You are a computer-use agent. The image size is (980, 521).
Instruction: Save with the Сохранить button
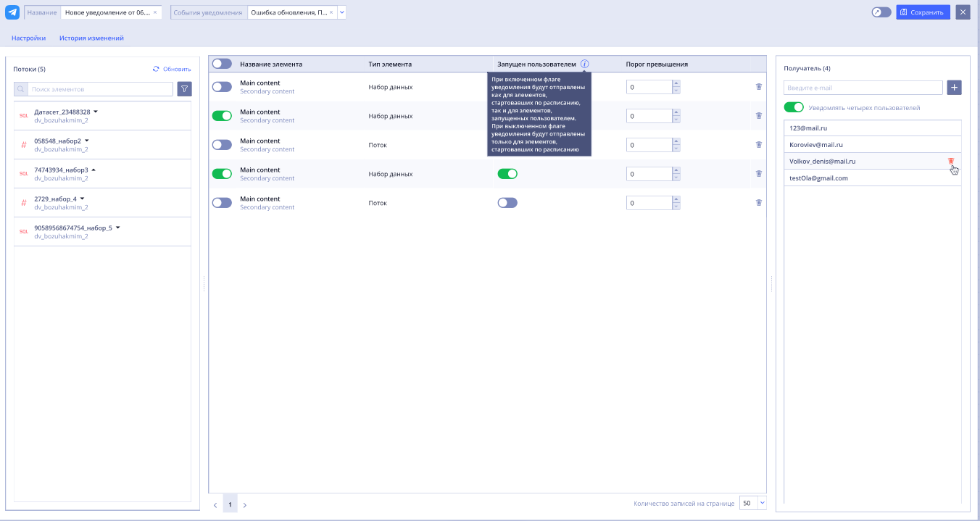coord(923,12)
